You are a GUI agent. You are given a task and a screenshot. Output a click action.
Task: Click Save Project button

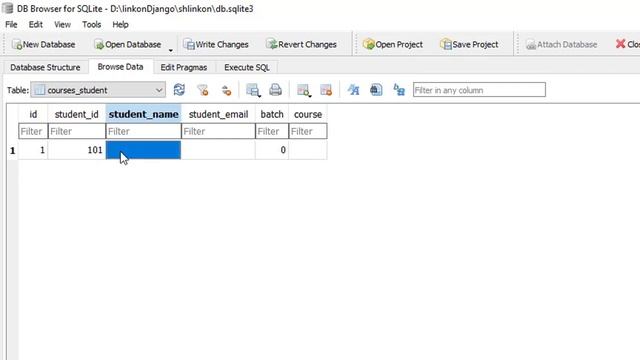pos(469,44)
